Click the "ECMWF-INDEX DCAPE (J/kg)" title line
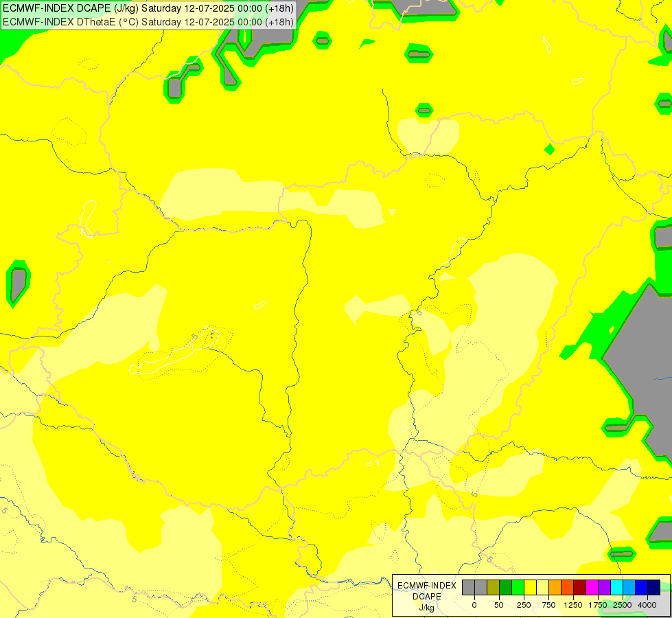 pyautogui.click(x=148, y=8)
